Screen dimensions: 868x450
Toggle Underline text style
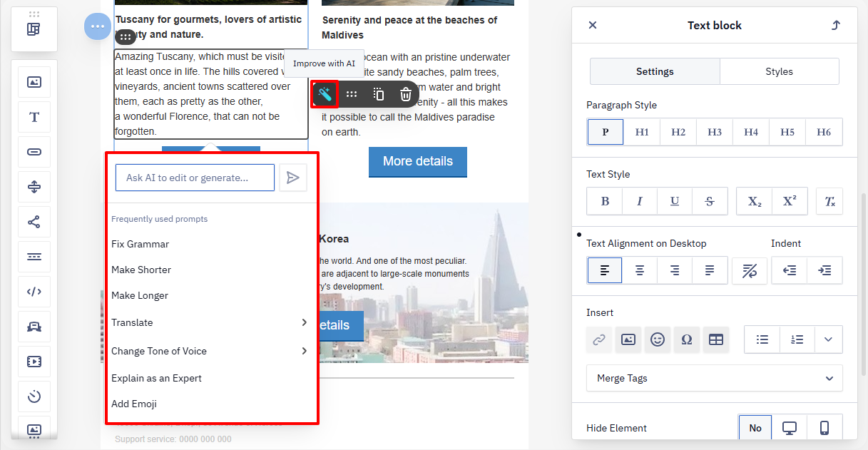pyautogui.click(x=675, y=201)
